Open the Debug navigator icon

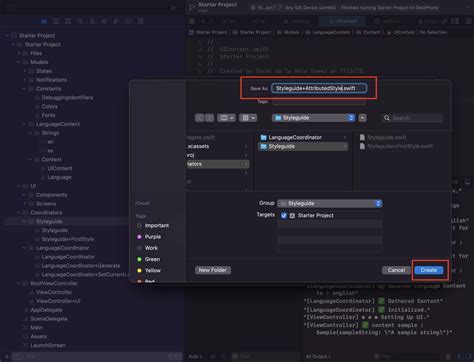[x=116, y=21]
